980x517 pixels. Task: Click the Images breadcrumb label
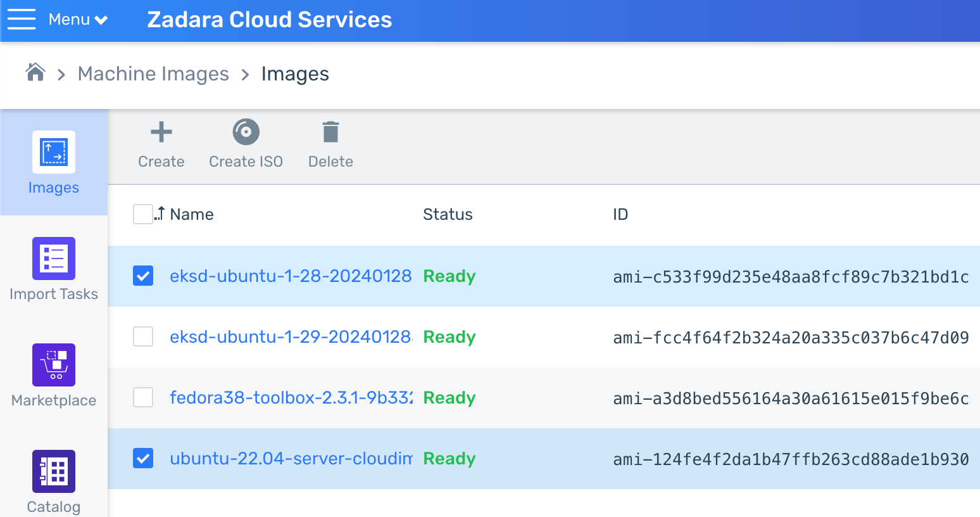[295, 74]
